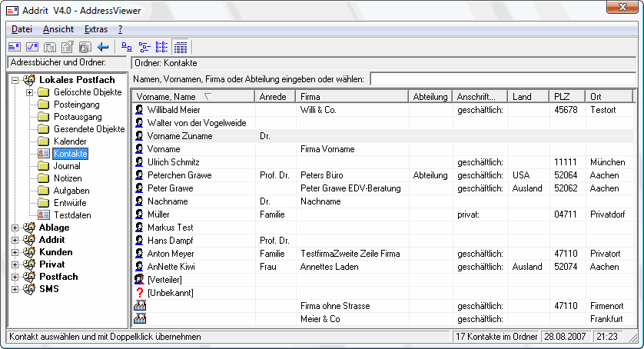Switch to list view layout
Image resolution: width=644 pixels, height=349 pixels.
point(162,47)
